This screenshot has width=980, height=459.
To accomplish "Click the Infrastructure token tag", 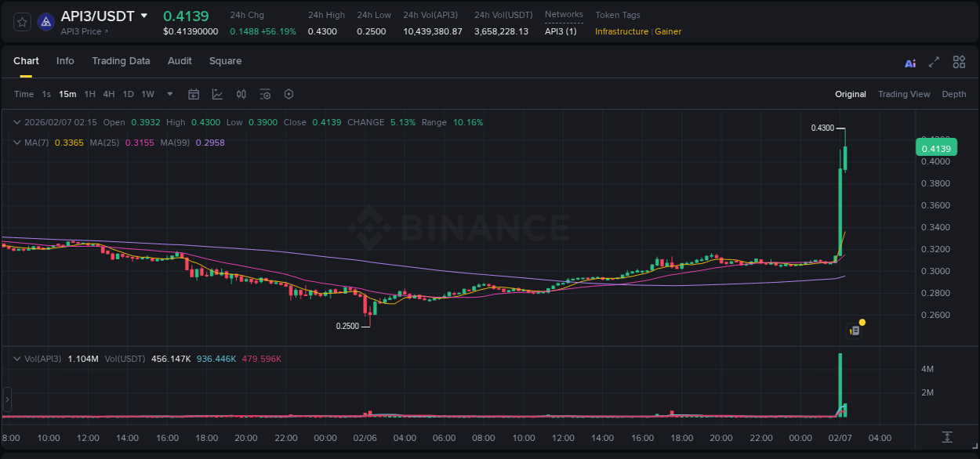I will point(621,31).
